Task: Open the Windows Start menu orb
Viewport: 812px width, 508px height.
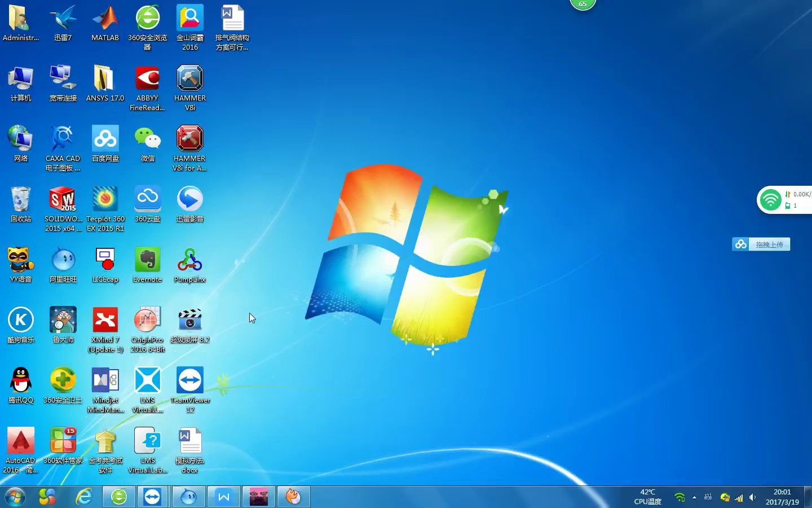Action: pos(15,497)
